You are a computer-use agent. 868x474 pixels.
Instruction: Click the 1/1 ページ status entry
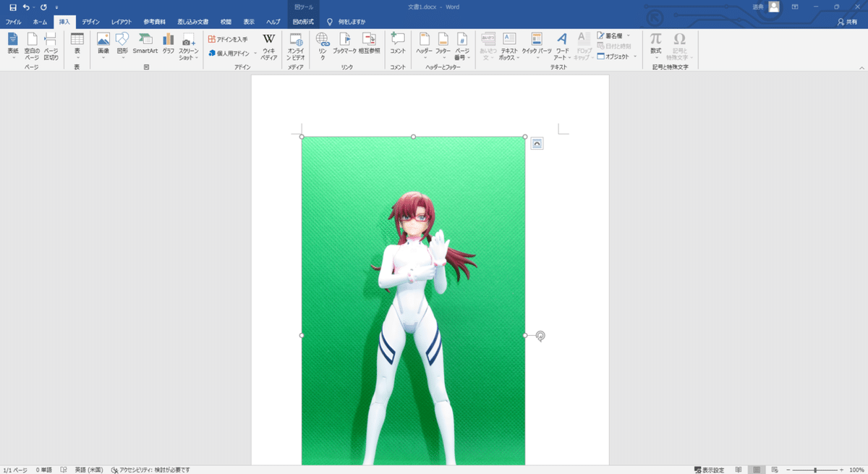[x=17, y=470]
